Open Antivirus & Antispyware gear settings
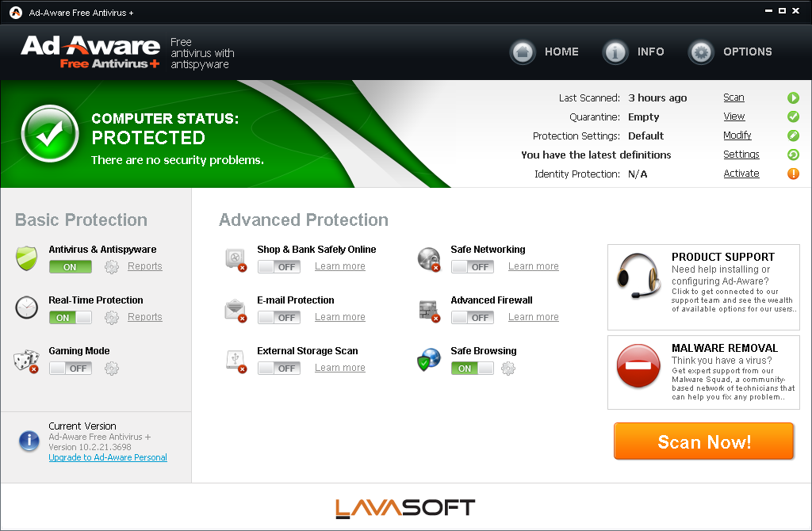812x531 pixels. [112, 267]
